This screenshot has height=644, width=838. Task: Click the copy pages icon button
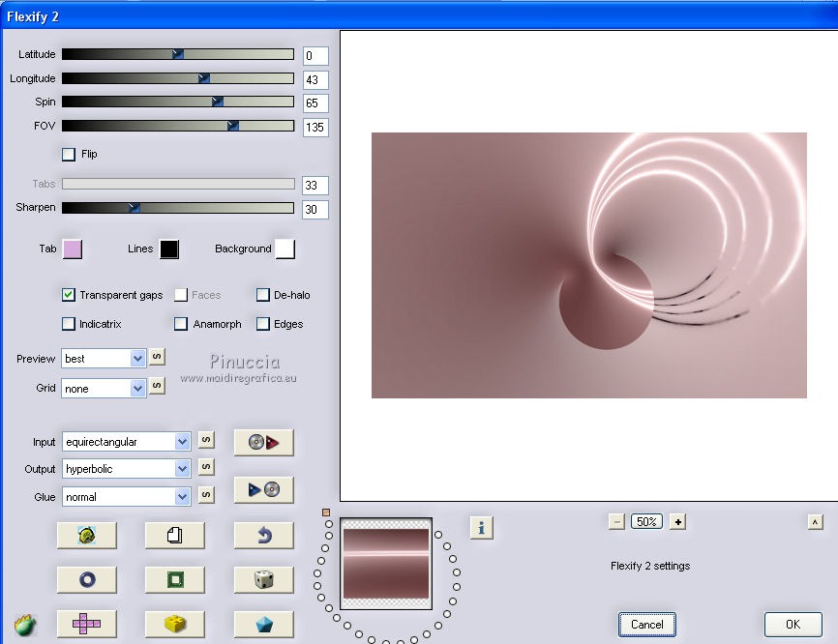175,535
